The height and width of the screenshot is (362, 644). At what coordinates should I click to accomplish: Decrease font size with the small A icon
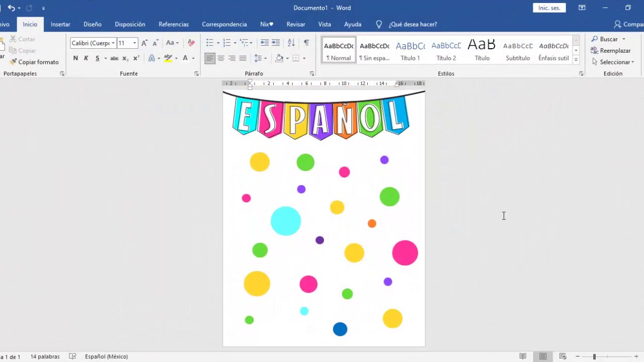click(155, 43)
